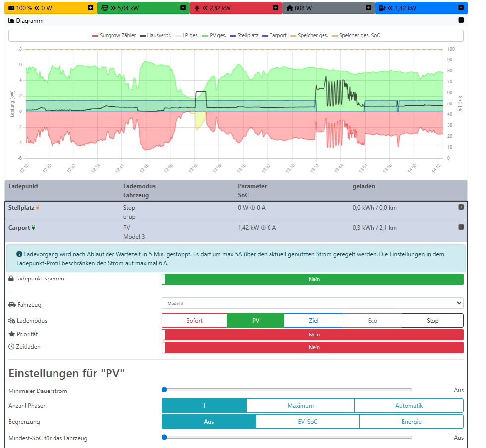
Task: Select the Sofort charging mode tab
Action: (x=194, y=320)
